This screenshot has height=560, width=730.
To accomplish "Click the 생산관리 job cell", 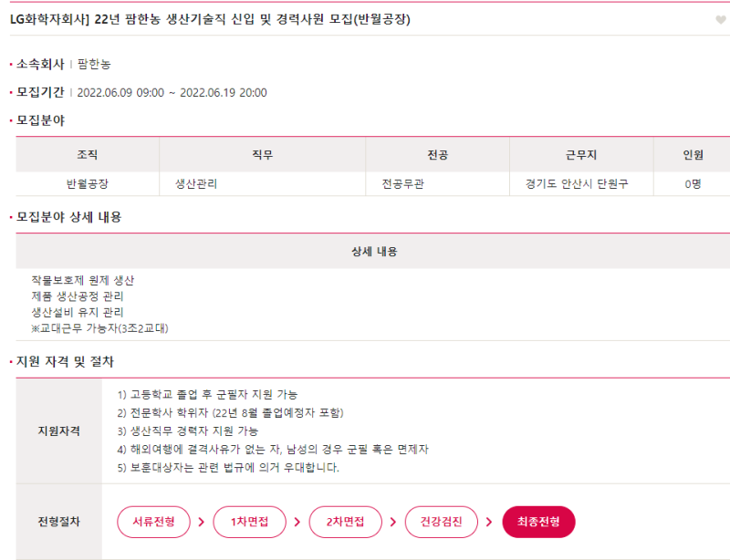I will point(196,183).
